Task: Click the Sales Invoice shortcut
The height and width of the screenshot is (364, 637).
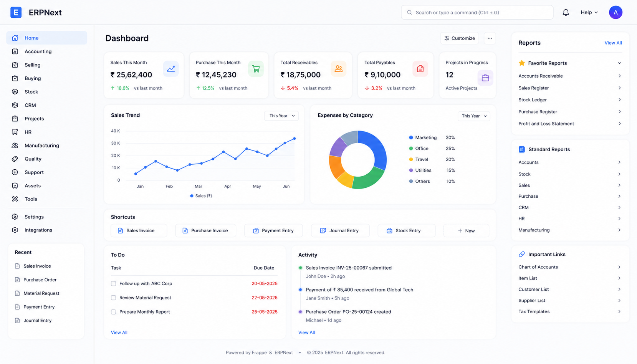Action: point(139,230)
